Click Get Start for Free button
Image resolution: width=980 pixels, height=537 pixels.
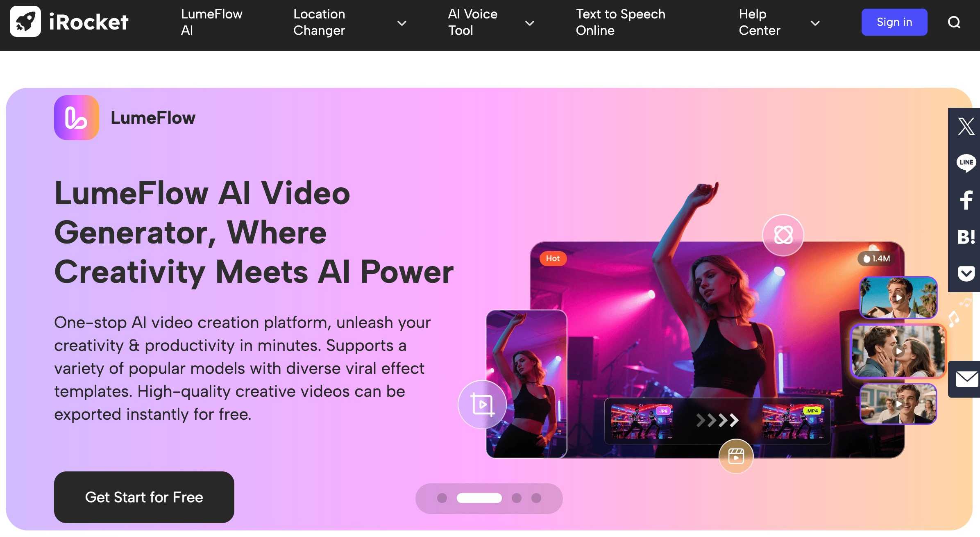tap(144, 497)
